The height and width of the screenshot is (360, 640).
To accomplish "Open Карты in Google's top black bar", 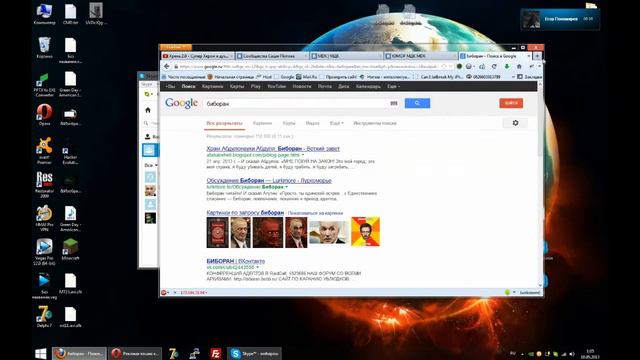I will coord(237,86).
